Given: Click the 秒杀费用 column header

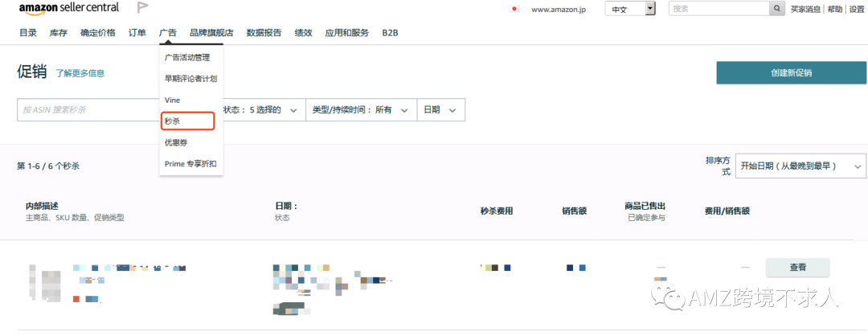Looking at the screenshot, I should click(497, 211).
